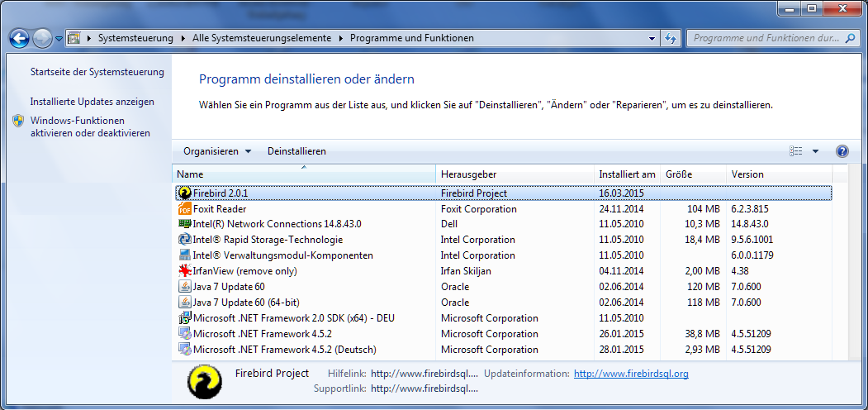The width and height of the screenshot is (868, 410).
Task: Click the greyed-out forward arrow button
Action: (42, 38)
